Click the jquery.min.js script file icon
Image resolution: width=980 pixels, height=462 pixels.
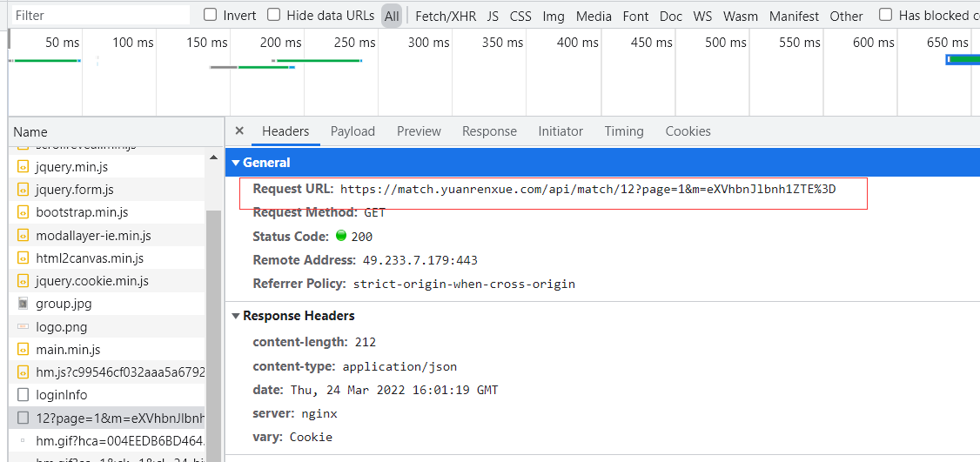(x=23, y=167)
